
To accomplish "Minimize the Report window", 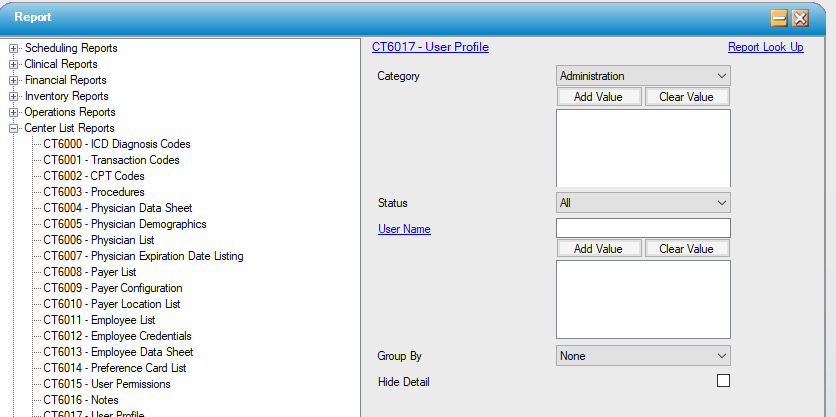I will 779,18.
